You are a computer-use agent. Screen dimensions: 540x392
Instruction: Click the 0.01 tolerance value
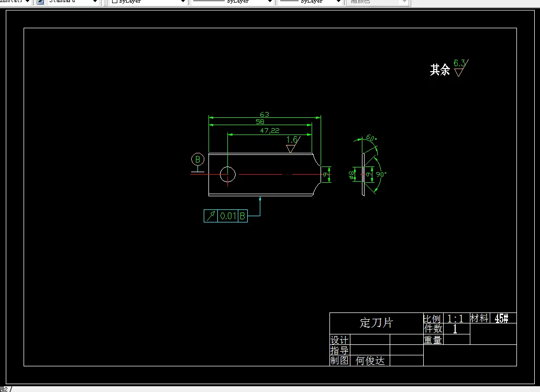click(228, 216)
